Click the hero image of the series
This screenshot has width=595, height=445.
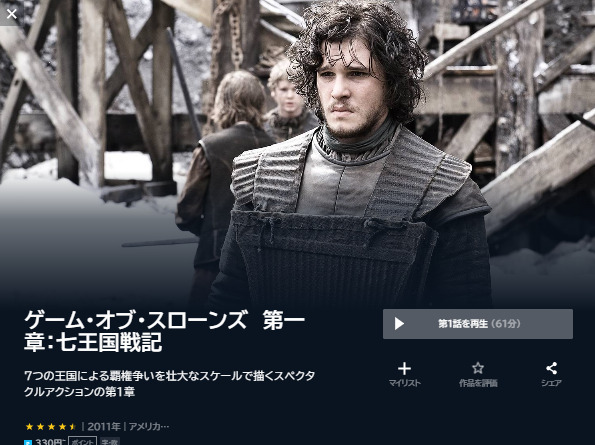pyautogui.click(x=298, y=152)
